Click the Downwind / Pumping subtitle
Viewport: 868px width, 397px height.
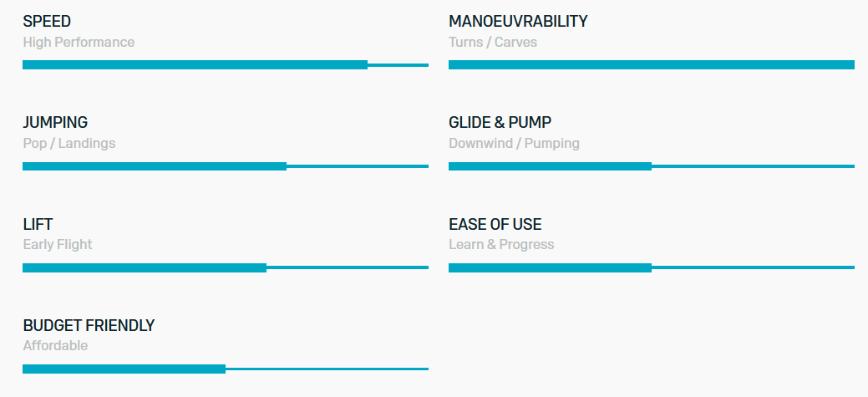(515, 144)
